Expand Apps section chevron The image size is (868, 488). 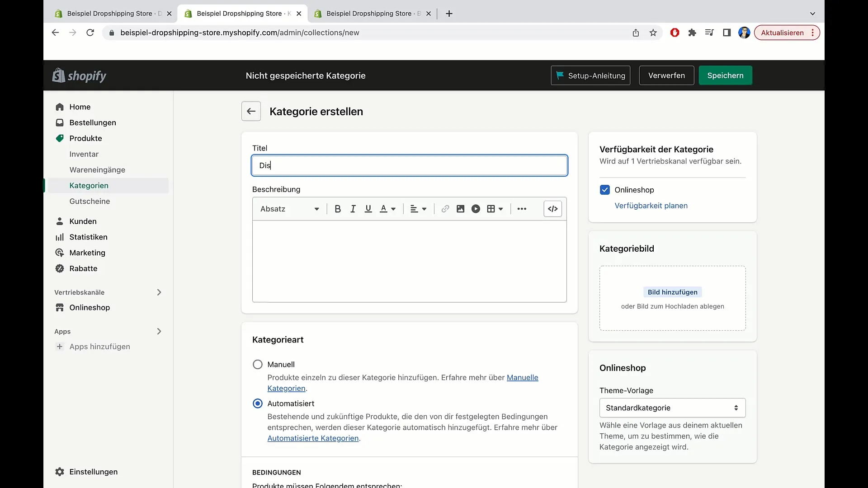[159, 331]
